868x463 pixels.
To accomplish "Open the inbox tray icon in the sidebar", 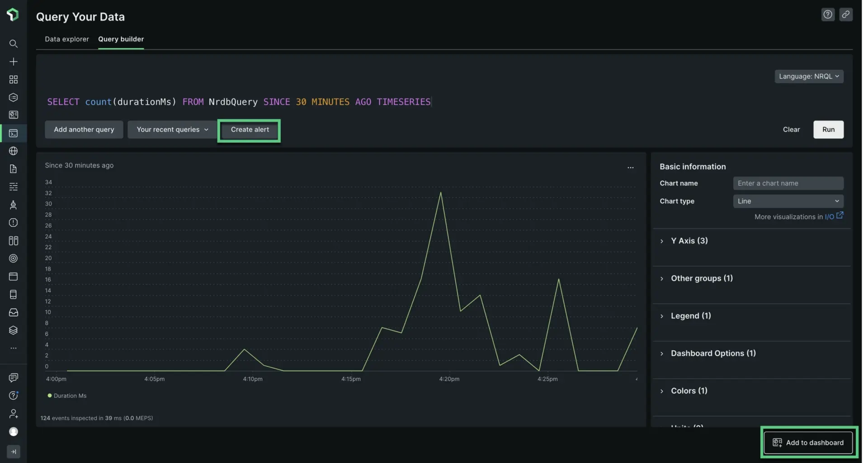I will pos(14,313).
